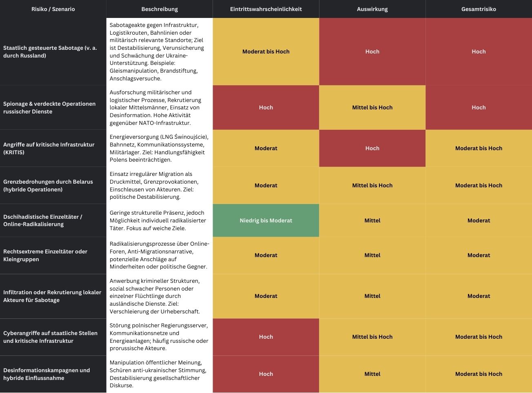Select the 'Desinformationskampagnen und hybride Einflussnahme' row label
The width and height of the screenshot is (532, 393).
[x=47, y=374]
